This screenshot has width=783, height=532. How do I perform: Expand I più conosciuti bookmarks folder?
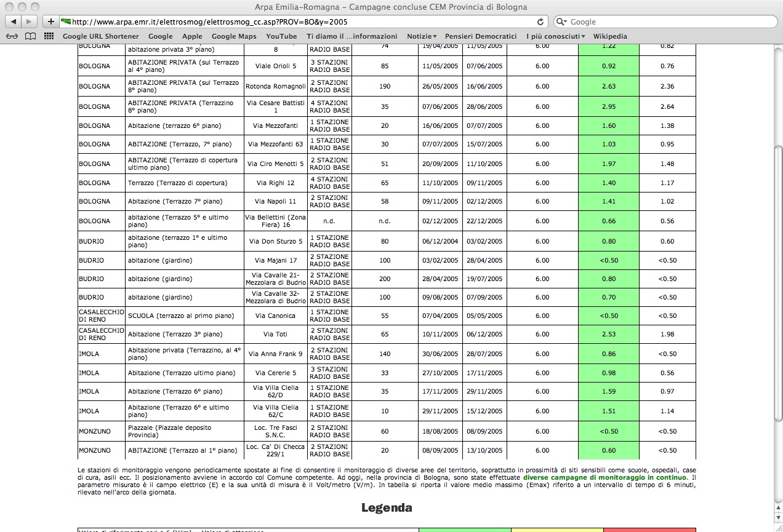(x=555, y=36)
